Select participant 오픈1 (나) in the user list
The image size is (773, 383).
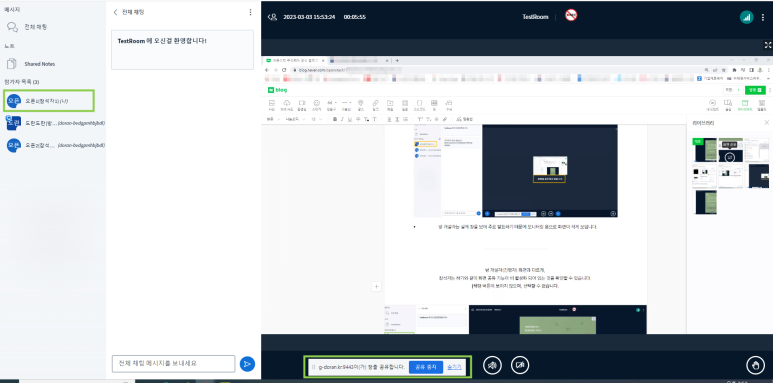pyautogui.click(x=48, y=101)
